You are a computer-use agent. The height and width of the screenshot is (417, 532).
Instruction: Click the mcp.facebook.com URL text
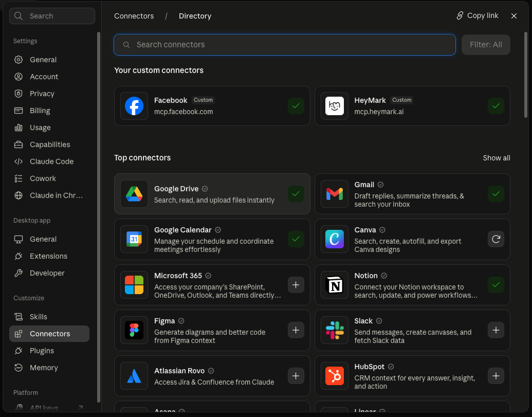(184, 112)
